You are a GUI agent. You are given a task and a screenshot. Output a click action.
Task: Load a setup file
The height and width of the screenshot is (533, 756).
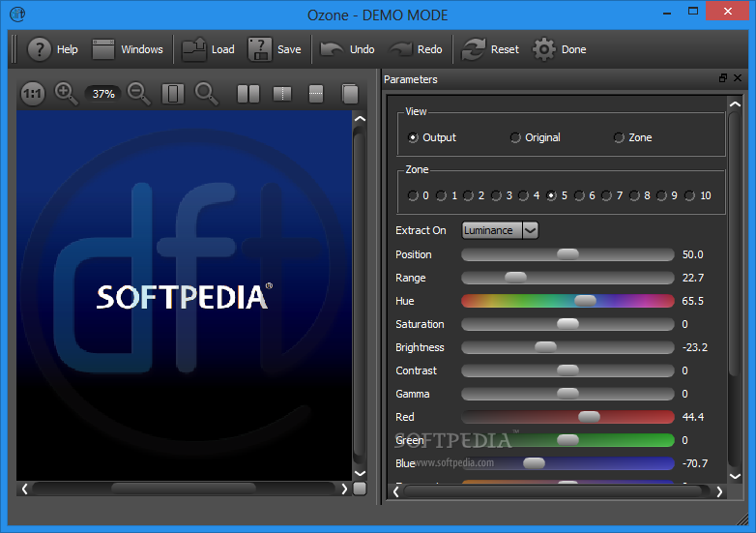(x=208, y=49)
